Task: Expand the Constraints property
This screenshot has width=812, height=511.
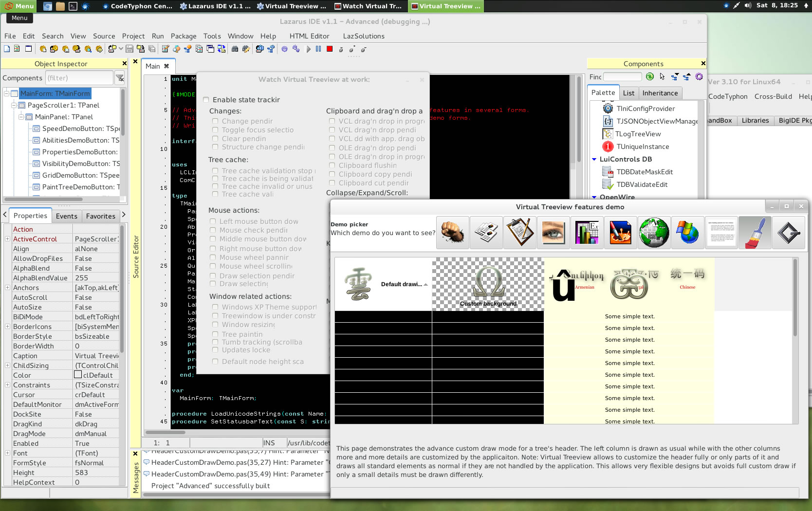Action: click(7, 385)
